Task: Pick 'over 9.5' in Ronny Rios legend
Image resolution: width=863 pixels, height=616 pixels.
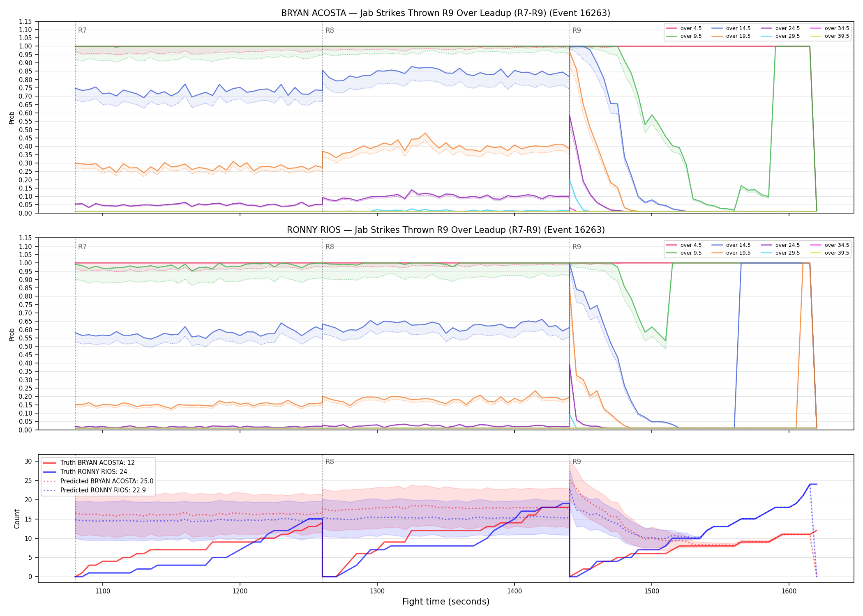Action: point(684,253)
